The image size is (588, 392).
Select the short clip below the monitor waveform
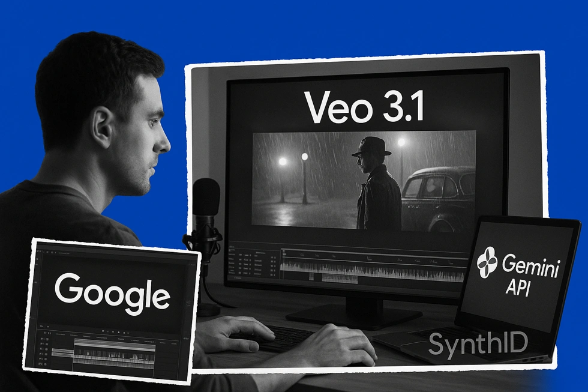pos(340,278)
